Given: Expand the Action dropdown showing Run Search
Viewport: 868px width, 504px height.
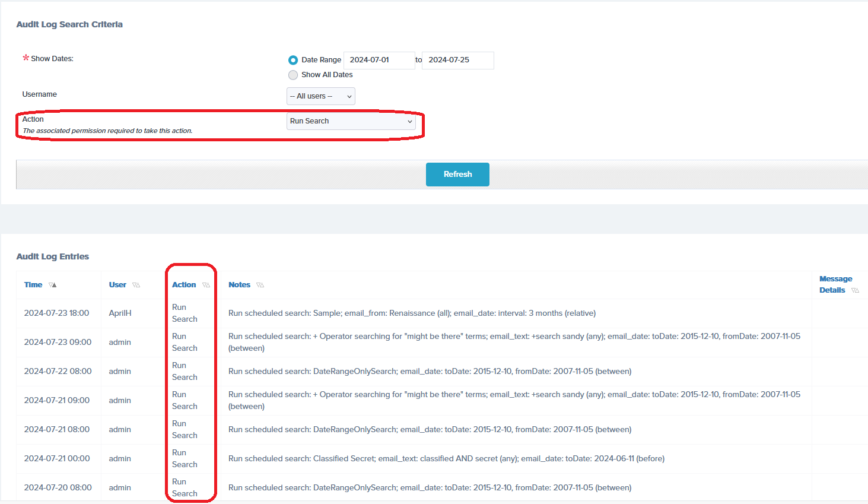Looking at the screenshot, I should coord(351,121).
